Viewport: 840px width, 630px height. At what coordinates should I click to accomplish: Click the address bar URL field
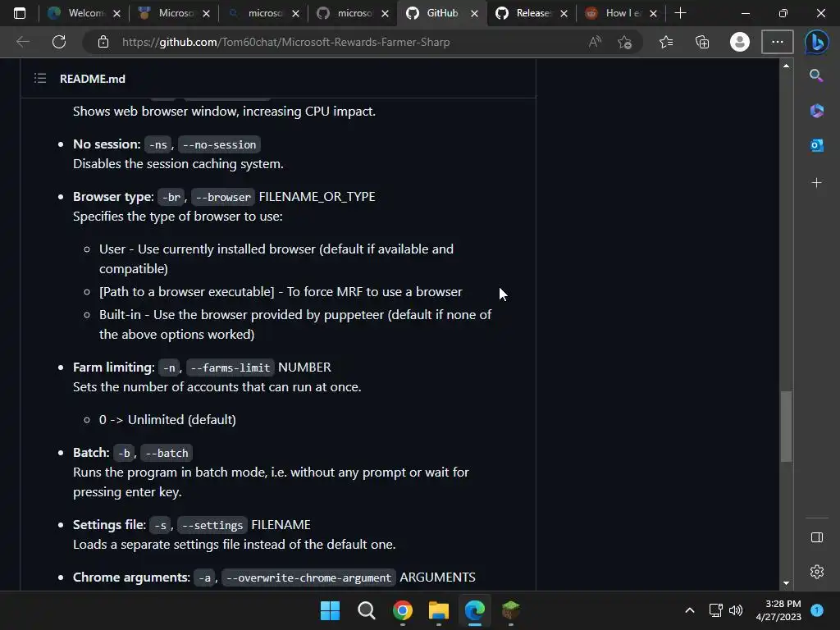pyautogui.click(x=343, y=42)
